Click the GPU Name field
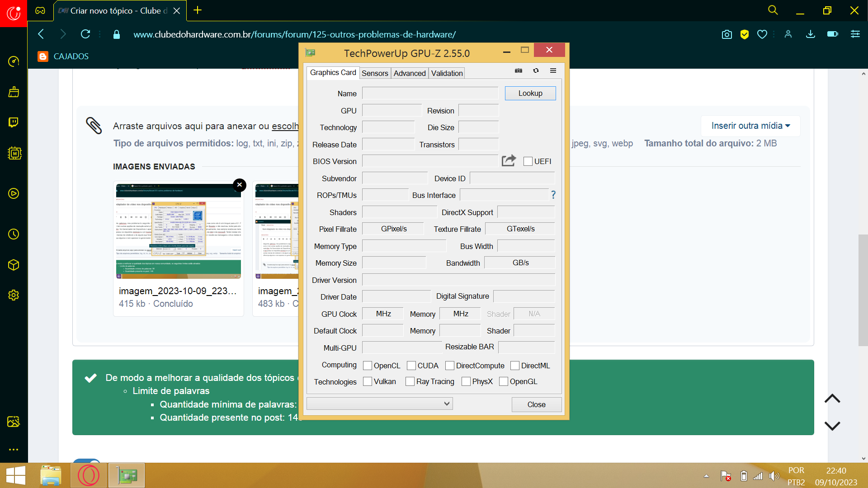 point(430,93)
